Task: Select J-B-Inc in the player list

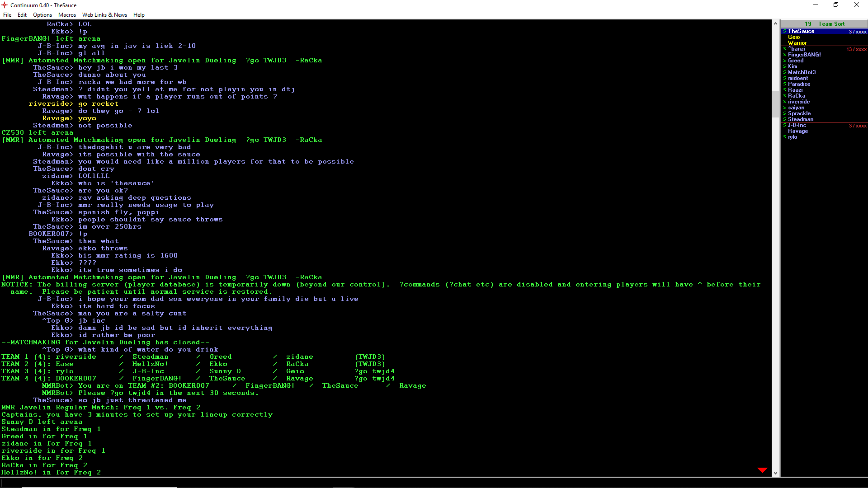Action: tap(797, 125)
